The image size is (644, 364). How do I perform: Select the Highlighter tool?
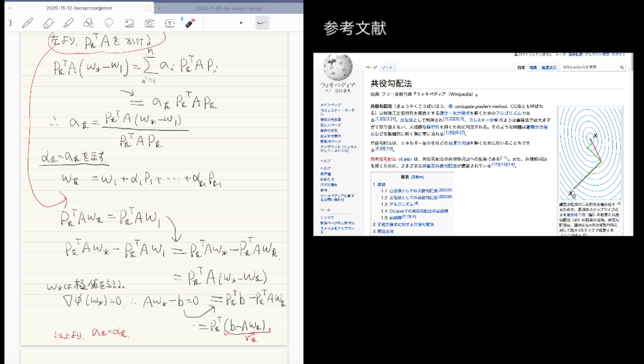(68, 23)
